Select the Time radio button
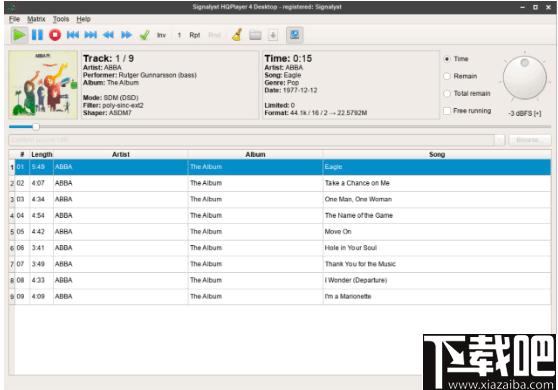The width and height of the screenshot is (558, 390). coord(447,59)
